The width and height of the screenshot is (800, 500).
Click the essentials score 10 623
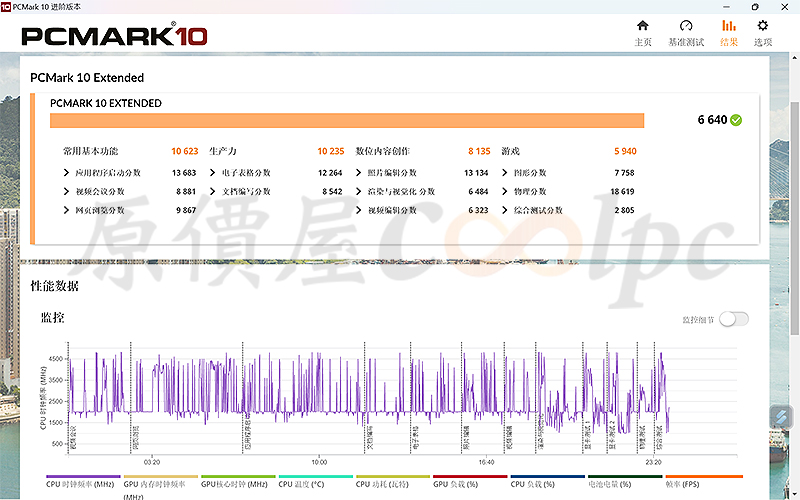[185, 151]
